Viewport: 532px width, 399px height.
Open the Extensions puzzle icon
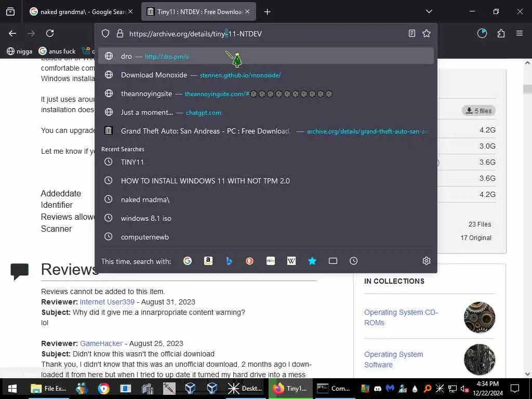coord(501,33)
